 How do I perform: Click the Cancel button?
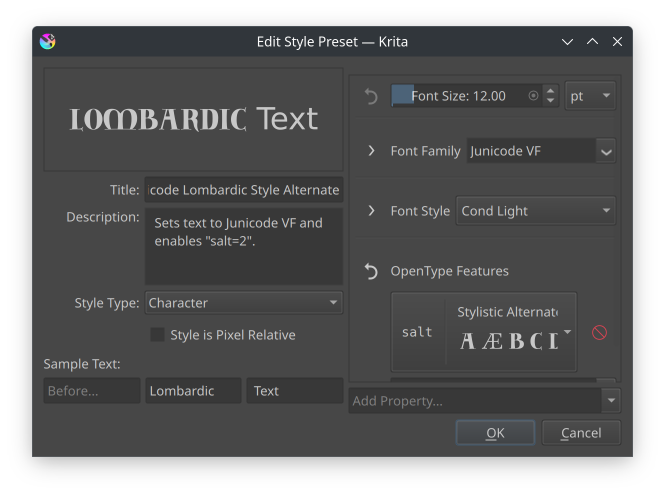coord(581,433)
